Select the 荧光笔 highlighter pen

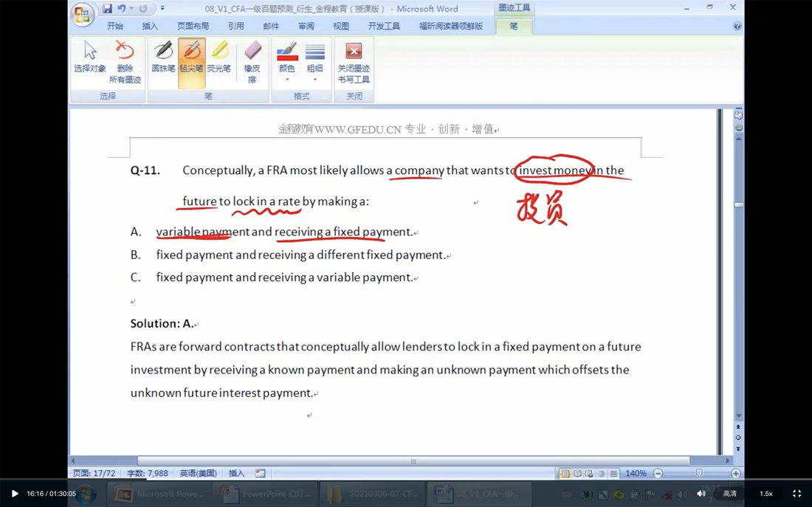tap(219, 57)
